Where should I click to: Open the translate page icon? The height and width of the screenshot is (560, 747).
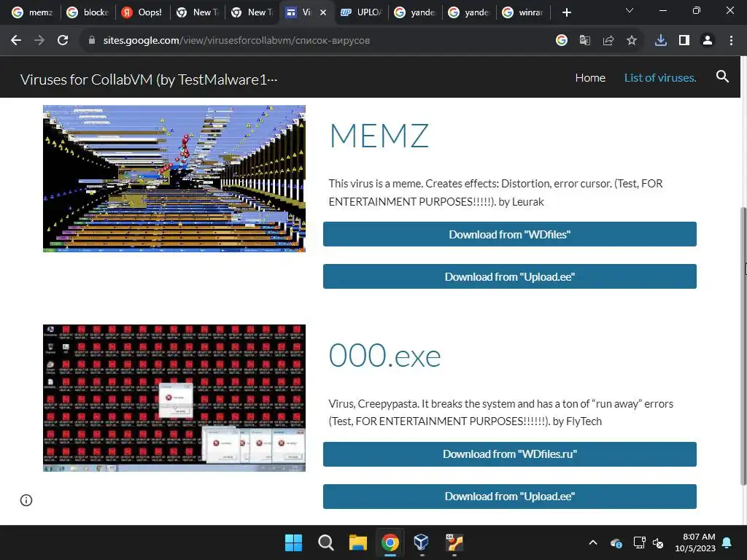(x=585, y=41)
